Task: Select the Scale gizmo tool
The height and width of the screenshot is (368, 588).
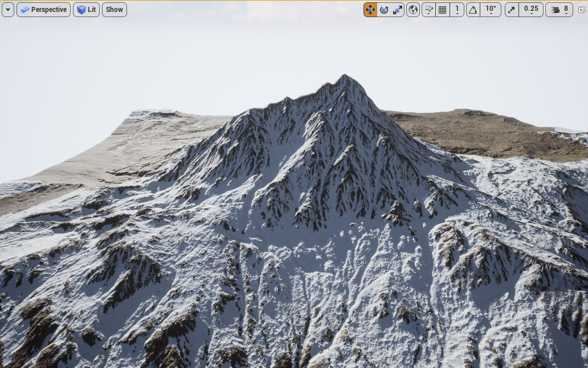Action: pos(398,10)
